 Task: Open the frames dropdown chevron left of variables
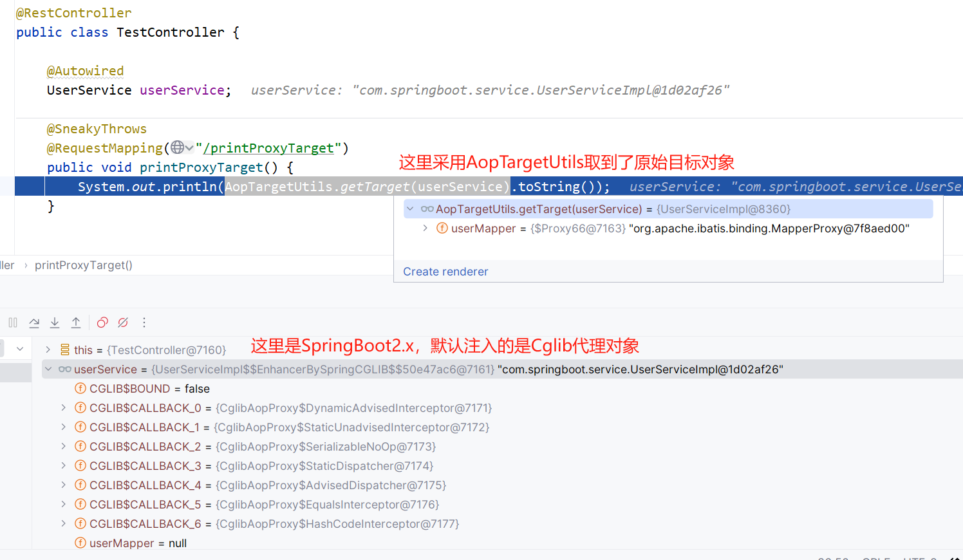point(20,349)
